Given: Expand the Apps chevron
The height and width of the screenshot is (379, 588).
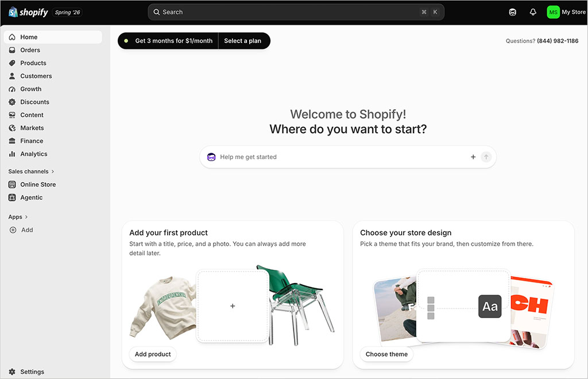Looking at the screenshot, I should (26, 217).
